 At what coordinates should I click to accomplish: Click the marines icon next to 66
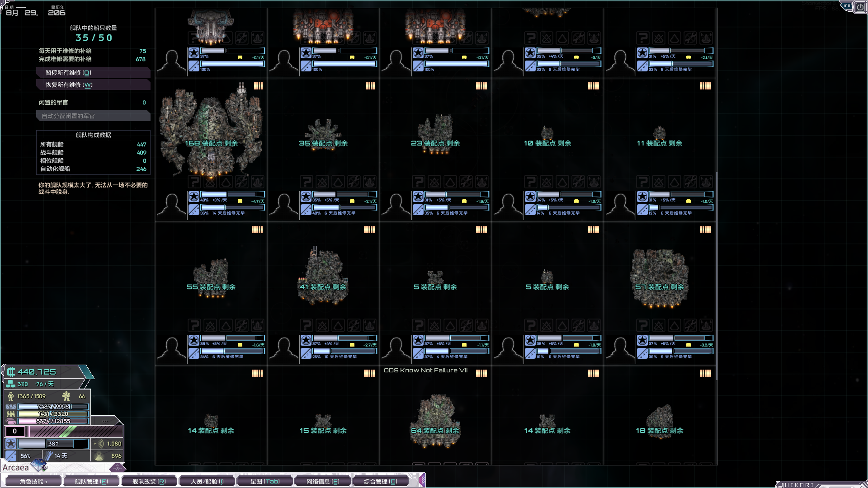[x=66, y=396]
